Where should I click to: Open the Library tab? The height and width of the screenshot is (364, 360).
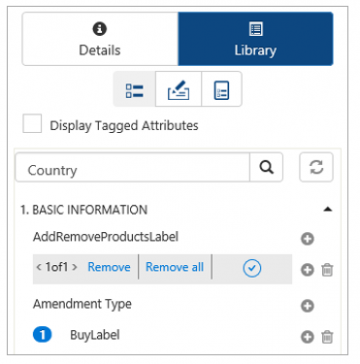255,39
